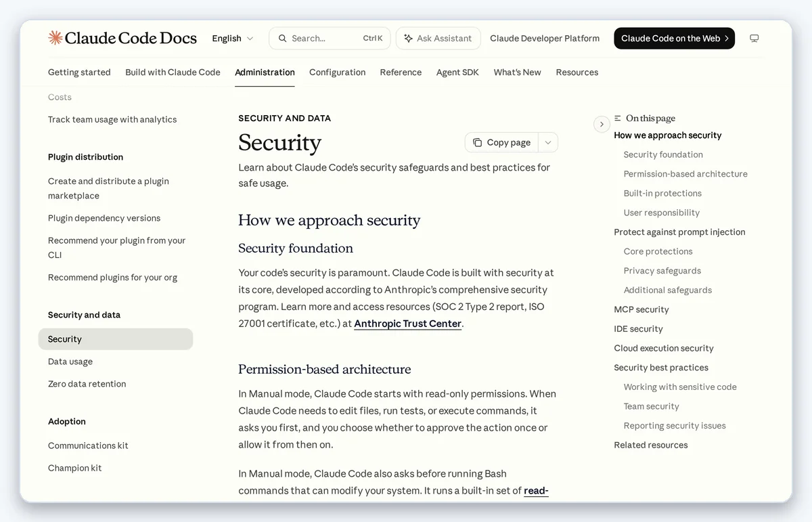The height and width of the screenshot is (522, 812).
Task: Switch to the Getting started tab
Action: 79,72
